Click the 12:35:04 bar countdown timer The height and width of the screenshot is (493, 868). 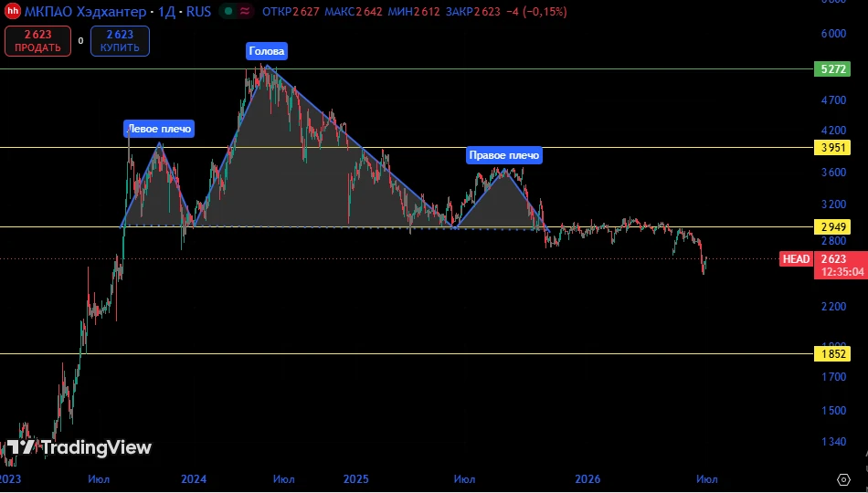coord(843,272)
